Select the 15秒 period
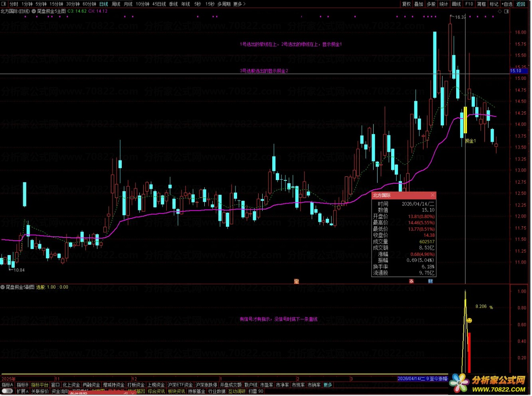The image size is (532, 396). (210, 4)
